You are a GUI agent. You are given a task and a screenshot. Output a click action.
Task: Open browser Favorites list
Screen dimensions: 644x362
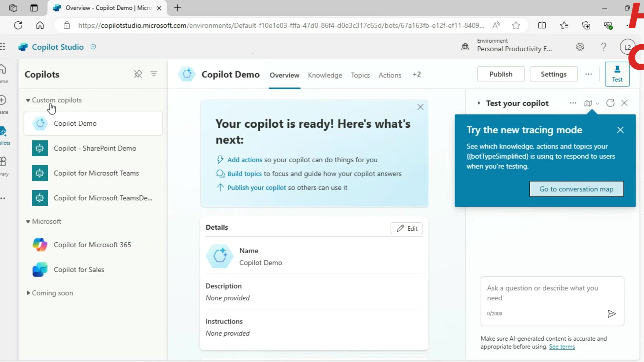(x=564, y=25)
